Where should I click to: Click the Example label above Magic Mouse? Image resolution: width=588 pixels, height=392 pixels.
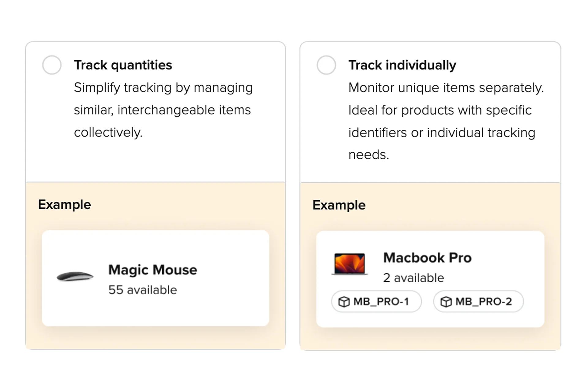pyautogui.click(x=64, y=205)
